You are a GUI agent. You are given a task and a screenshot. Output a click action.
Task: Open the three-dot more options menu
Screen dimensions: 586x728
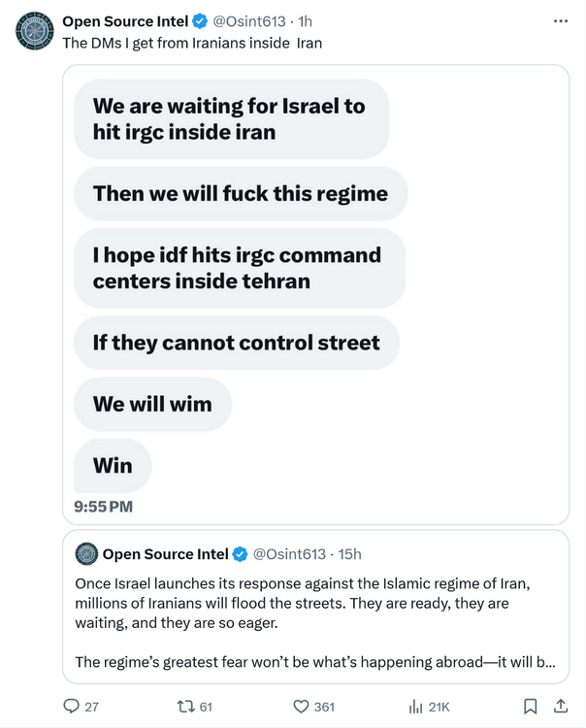tap(561, 20)
